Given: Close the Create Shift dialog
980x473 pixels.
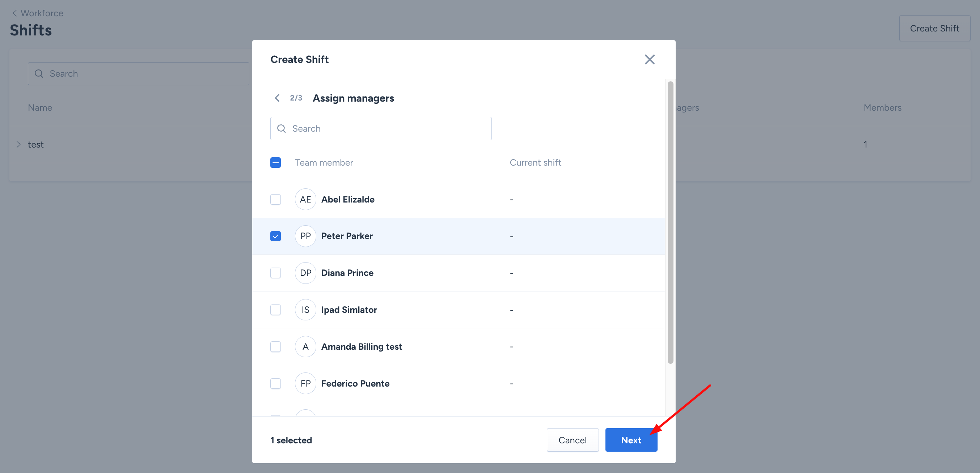Looking at the screenshot, I should tap(649, 59).
